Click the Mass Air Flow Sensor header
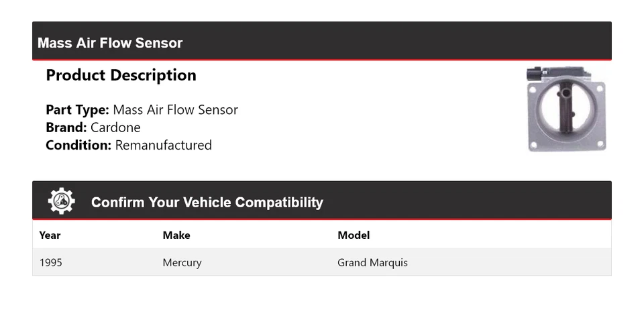 point(110,43)
